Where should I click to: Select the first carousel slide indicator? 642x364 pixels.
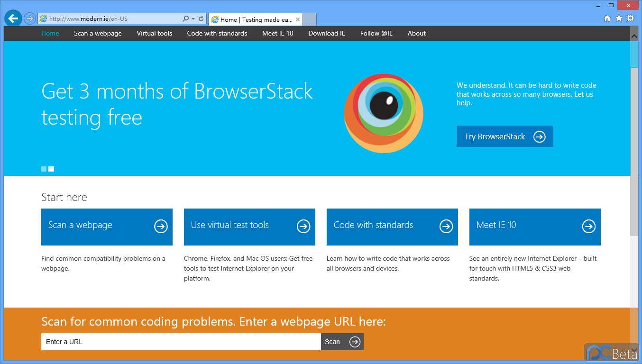44,169
